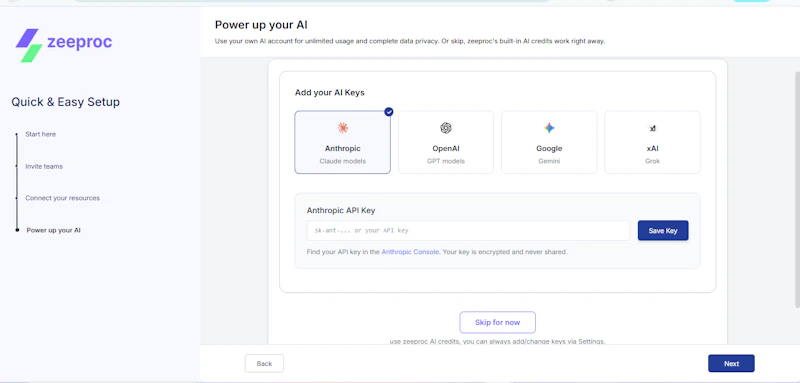Image resolution: width=800 pixels, height=383 pixels.
Task: Open the Connect your resources step
Action: [x=62, y=198]
